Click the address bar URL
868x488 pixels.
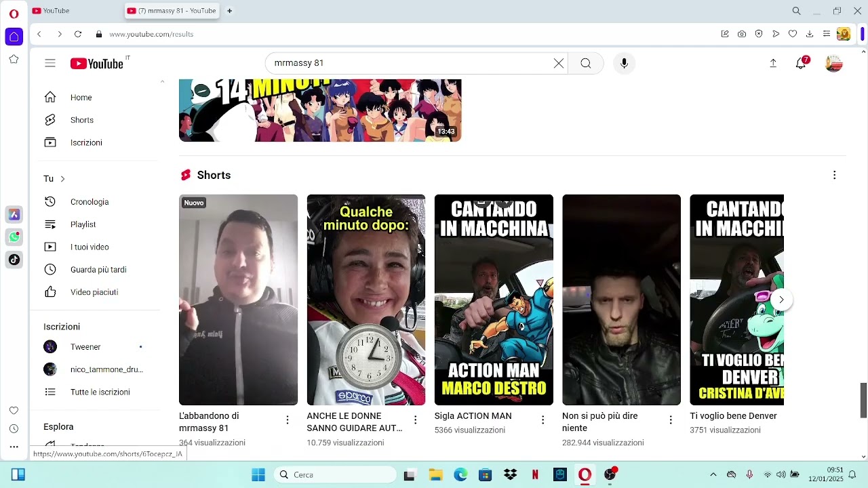[x=151, y=34]
